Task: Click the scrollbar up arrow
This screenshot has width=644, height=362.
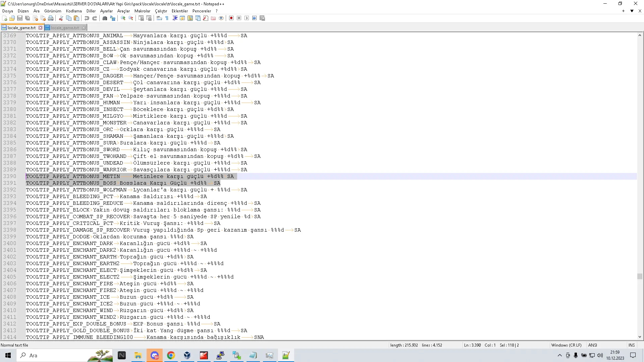Action: [640, 35]
